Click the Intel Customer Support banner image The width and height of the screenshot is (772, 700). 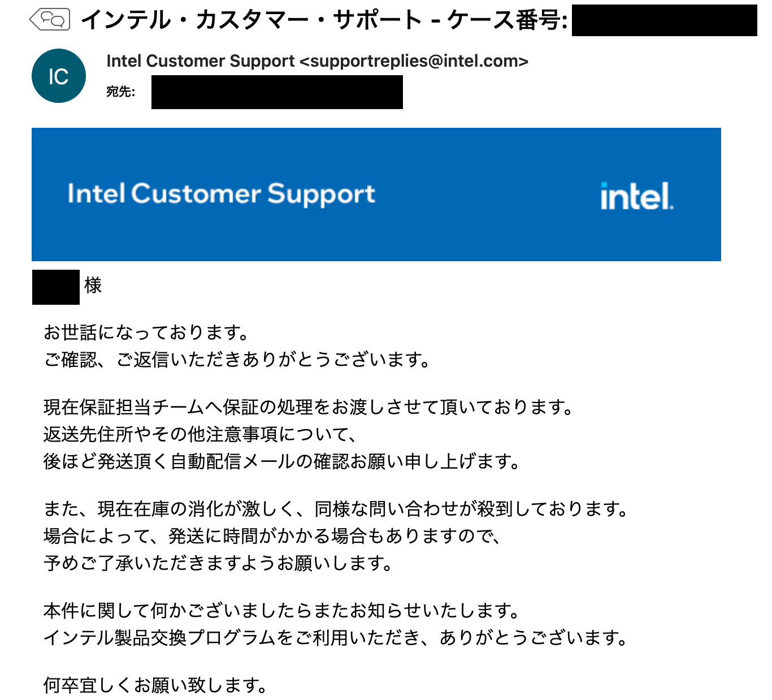[x=377, y=195]
